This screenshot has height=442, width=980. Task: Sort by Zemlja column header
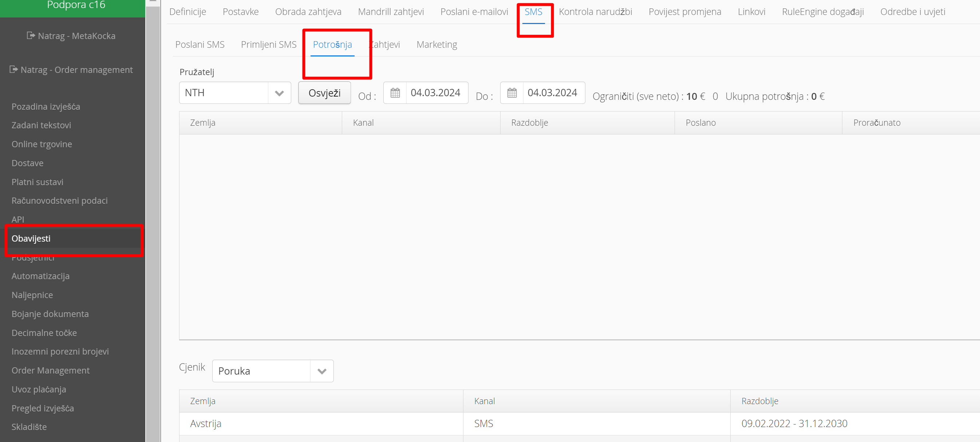click(x=203, y=122)
